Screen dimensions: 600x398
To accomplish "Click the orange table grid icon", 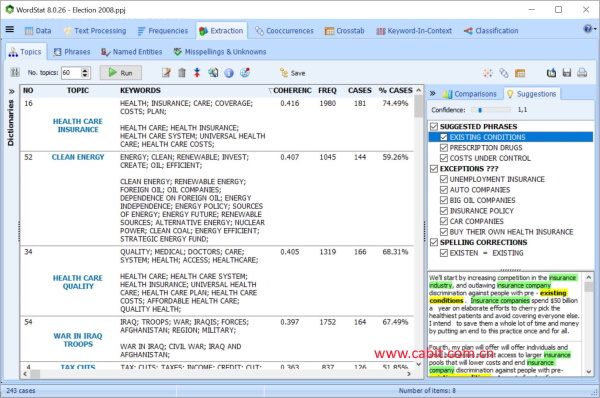I will [520, 73].
